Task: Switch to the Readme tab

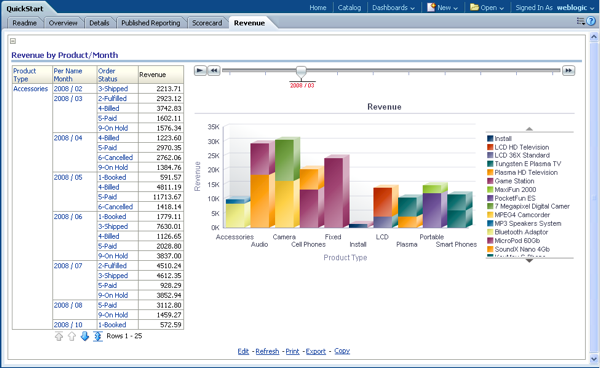Action: pos(24,23)
